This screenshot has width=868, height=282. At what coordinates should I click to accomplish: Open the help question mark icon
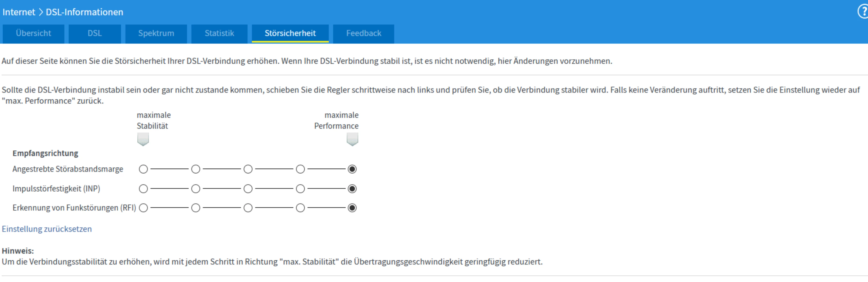coord(863,12)
